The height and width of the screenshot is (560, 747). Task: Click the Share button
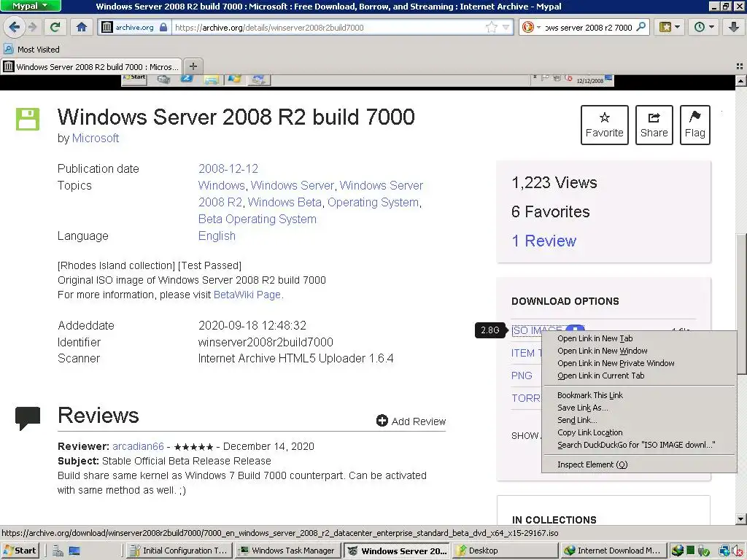(x=654, y=125)
